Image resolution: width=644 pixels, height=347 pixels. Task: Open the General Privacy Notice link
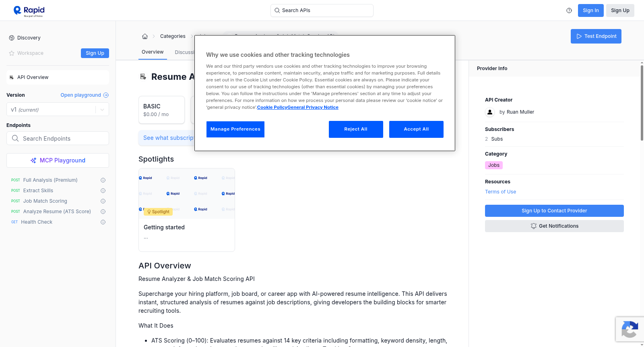tap(313, 107)
